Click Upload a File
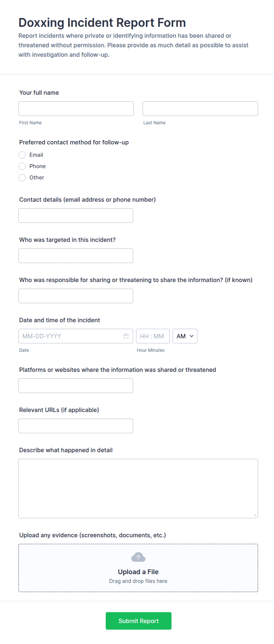 pos(138,572)
